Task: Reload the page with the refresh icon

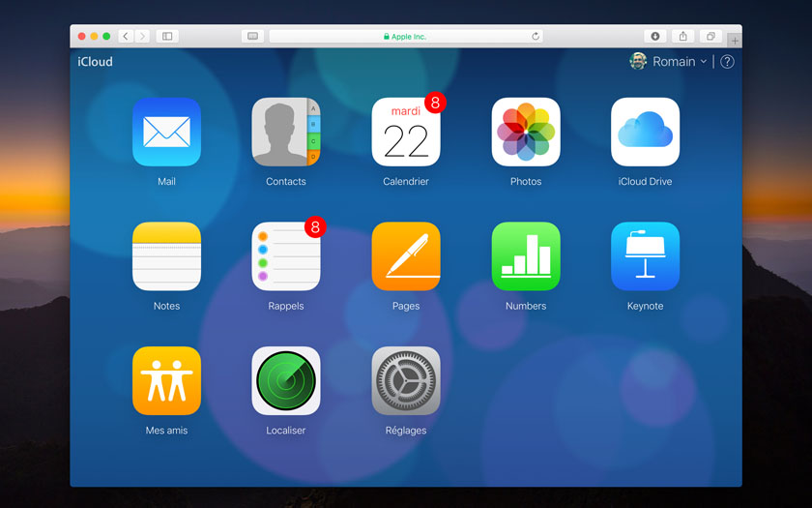Action: [x=536, y=37]
